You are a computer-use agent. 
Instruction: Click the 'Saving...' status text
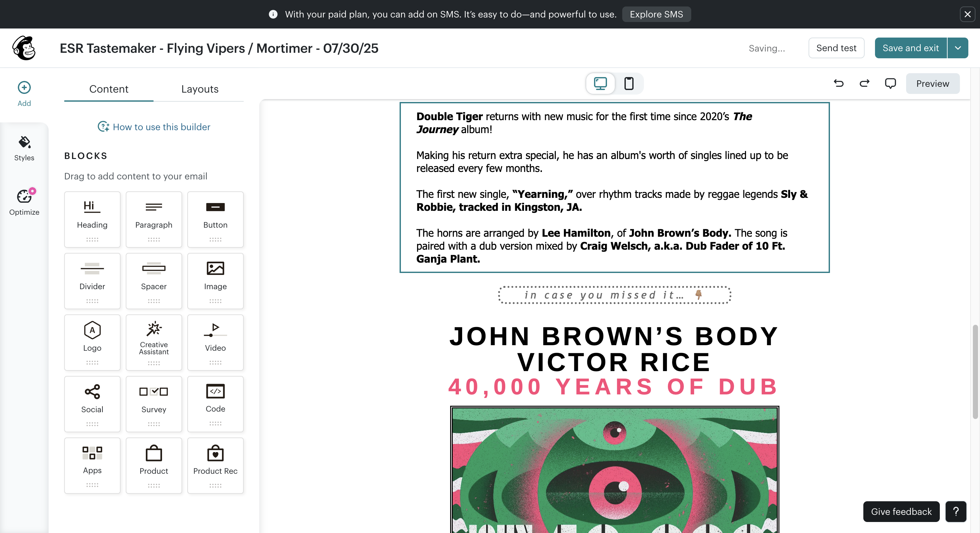pyautogui.click(x=766, y=48)
